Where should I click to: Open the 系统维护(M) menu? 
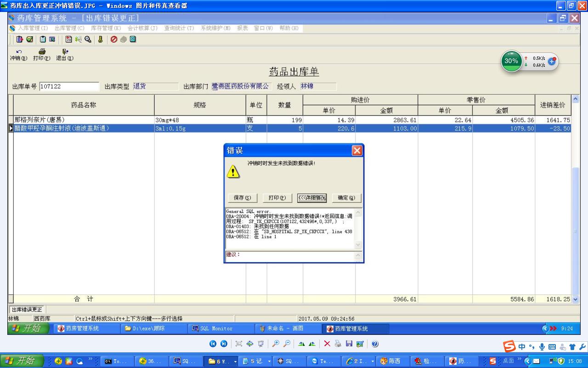coord(215,28)
